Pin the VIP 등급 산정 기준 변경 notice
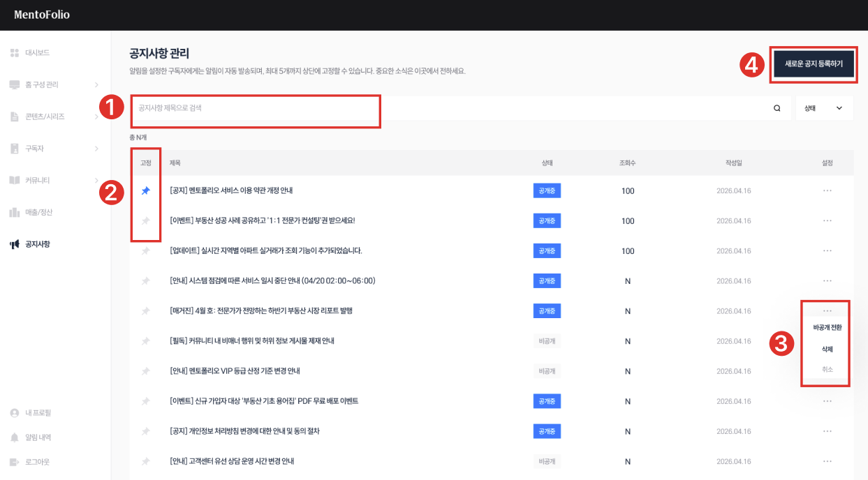 [146, 371]
